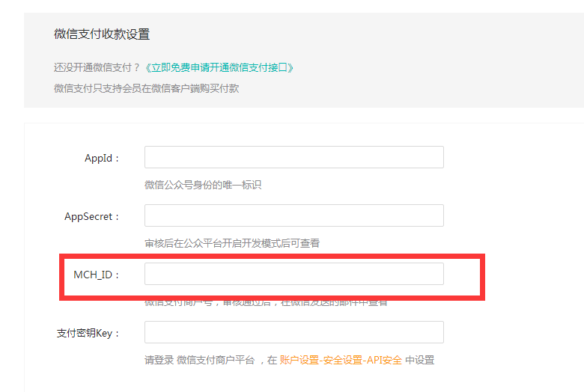Viewport: 584px width, 392px height.
Task: Click the AppId input field
Action: pos(293,157)
